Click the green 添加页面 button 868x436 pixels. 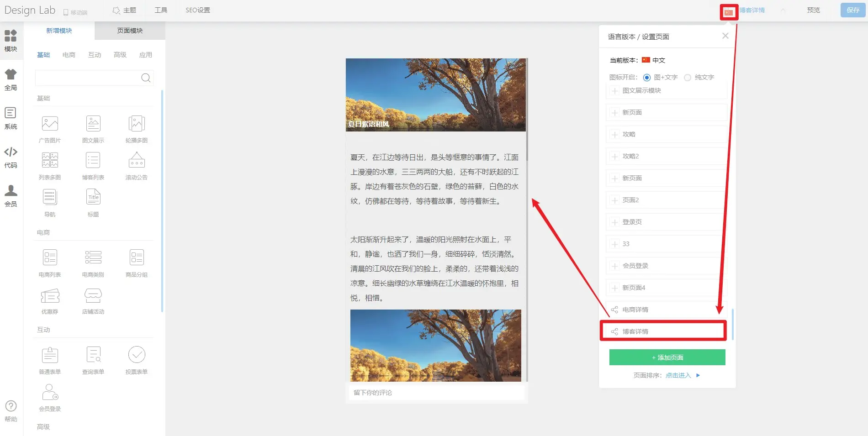(667, 357)
